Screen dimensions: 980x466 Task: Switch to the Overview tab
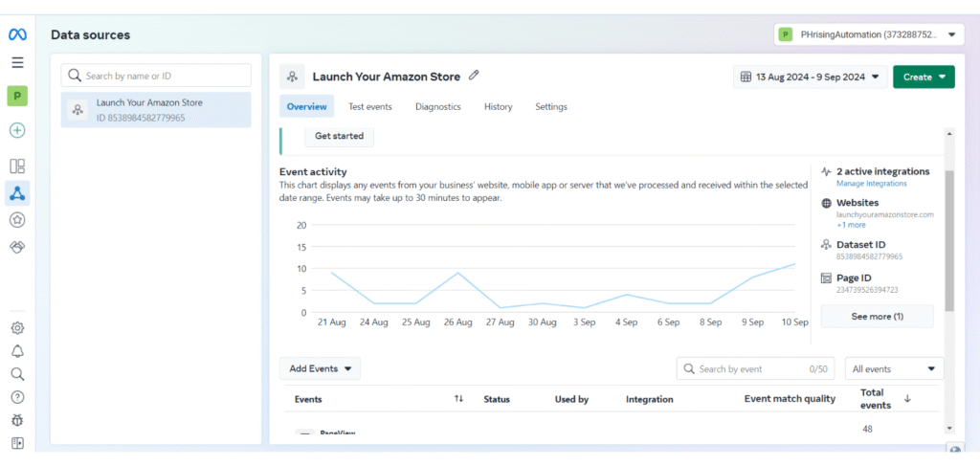pos(307,107)
